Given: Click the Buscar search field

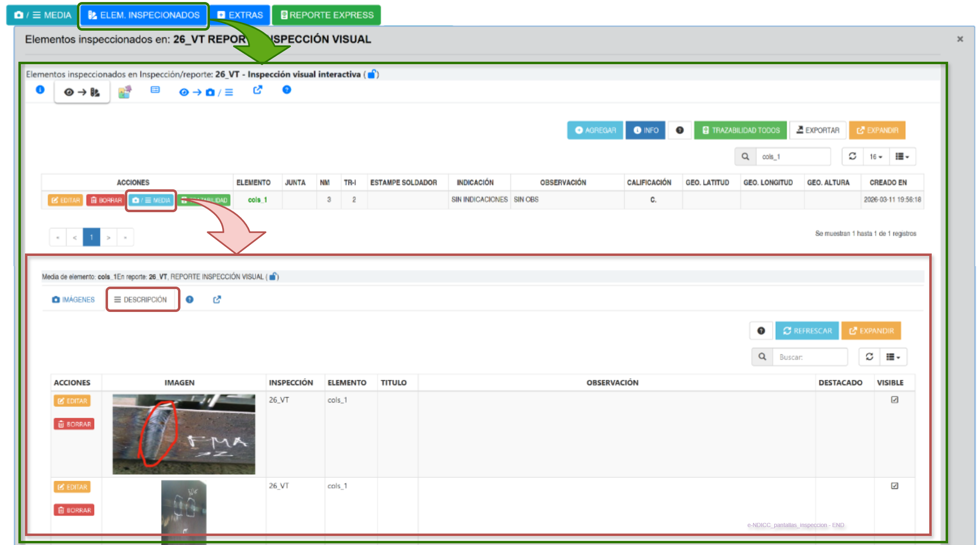Looking at the screenshot, I should (810, 357).
